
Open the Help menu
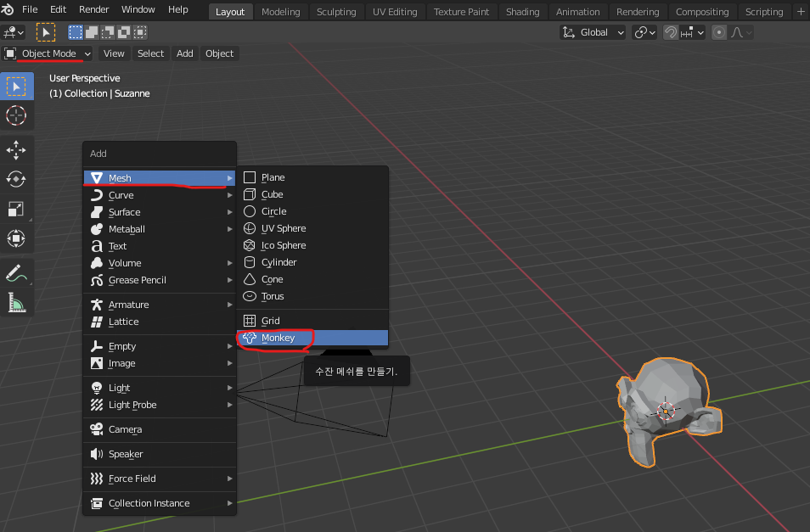coord(178,9)
